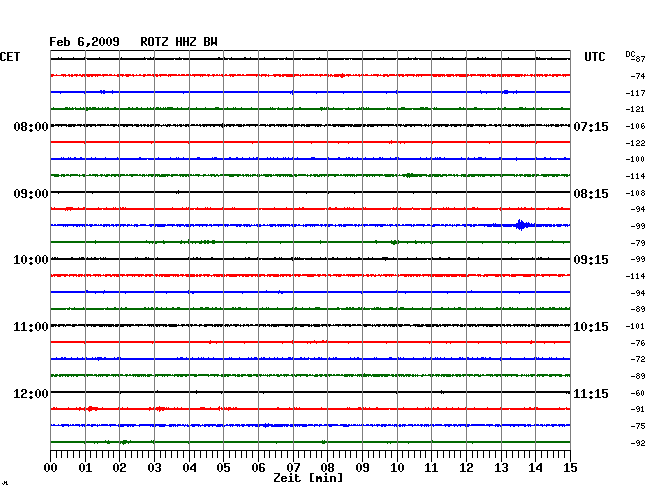Select the DC value "-91"
This screenshot has height=494, width=650.
638,409
